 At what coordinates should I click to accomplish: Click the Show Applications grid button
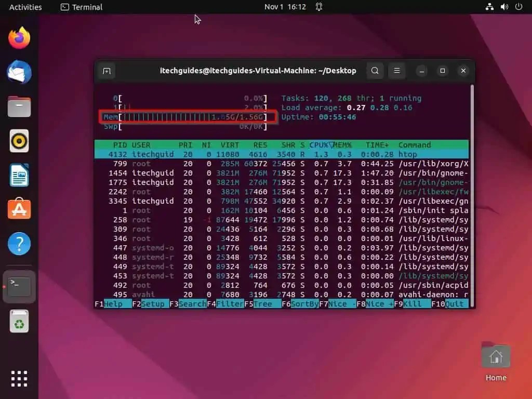(x=19, y=379)
